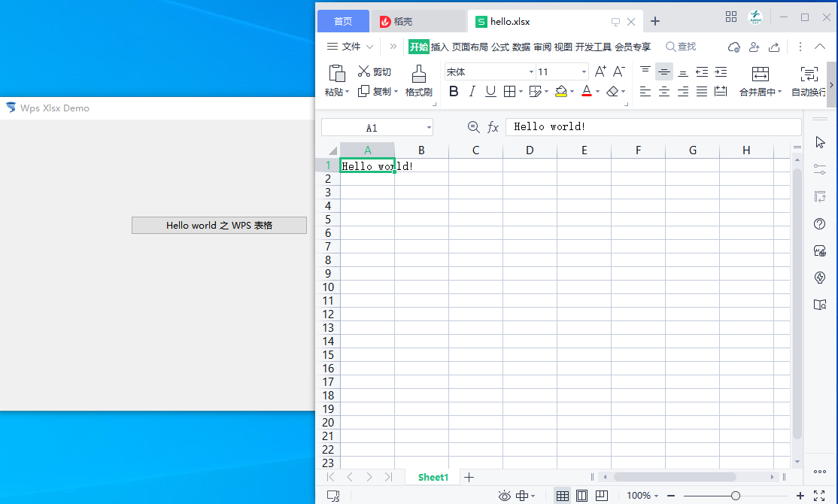Open the borders dropdown arrow
838x504 pixels.
click(521, 92)
